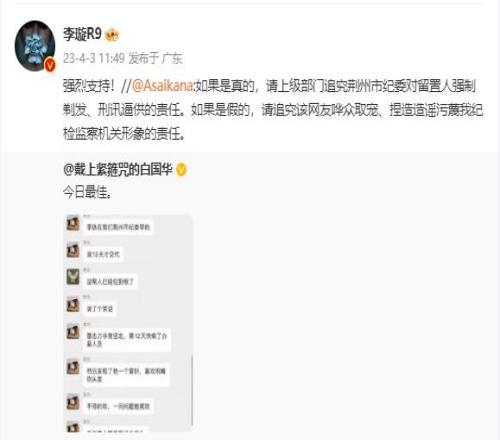The width and height of the screenshot is (500, 440).
Task: Click the first chat bubble in the screenshot
Action: coord(118,227)
